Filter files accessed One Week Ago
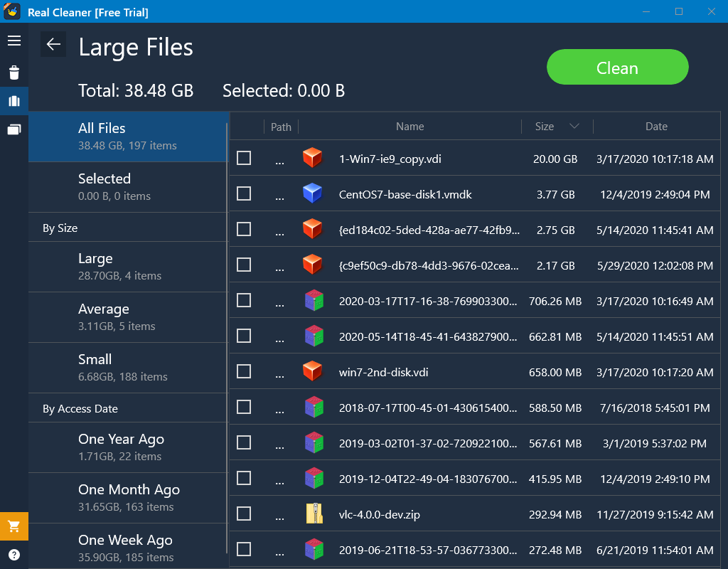The image size is (728, 569). tap(128, 546)
